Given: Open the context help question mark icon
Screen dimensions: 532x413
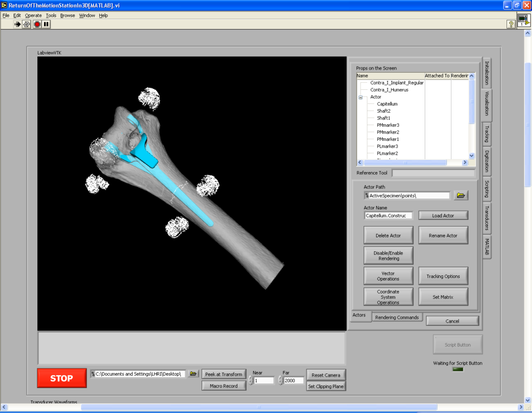Looking at the screenshot, I should tap(511, 24).
